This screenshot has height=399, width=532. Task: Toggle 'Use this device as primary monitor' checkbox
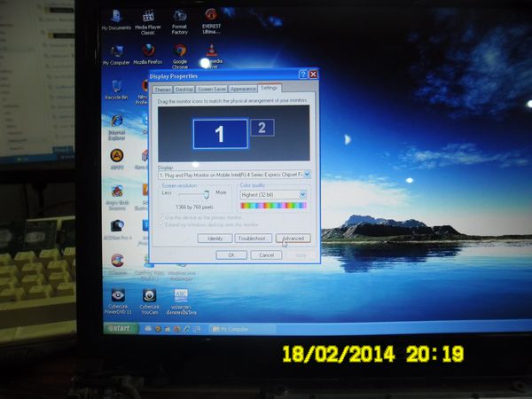(x=161, y=217)
